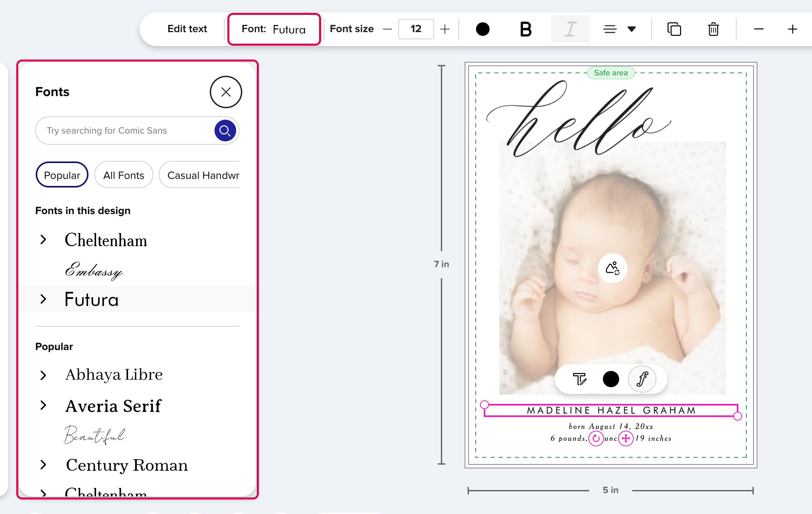812x514 pixels.
Task: Click Edit text in the toolbar
Action: coord(187,29)
